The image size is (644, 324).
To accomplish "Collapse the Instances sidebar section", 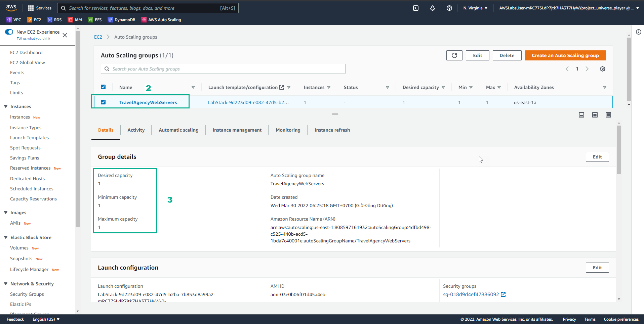I will [6, 106].
